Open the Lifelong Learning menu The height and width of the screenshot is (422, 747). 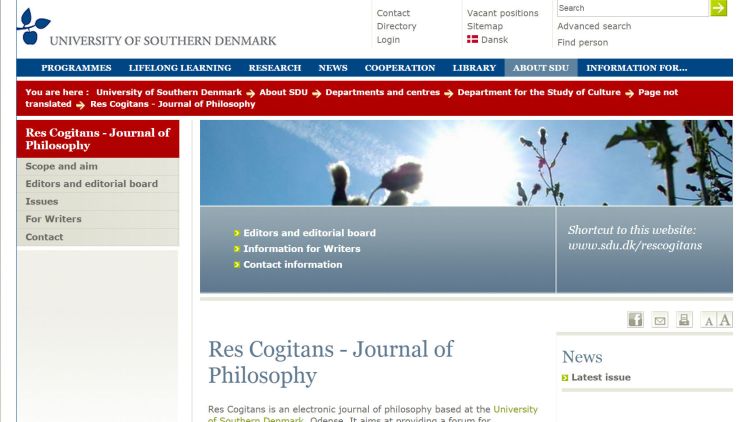pos(180,68)
